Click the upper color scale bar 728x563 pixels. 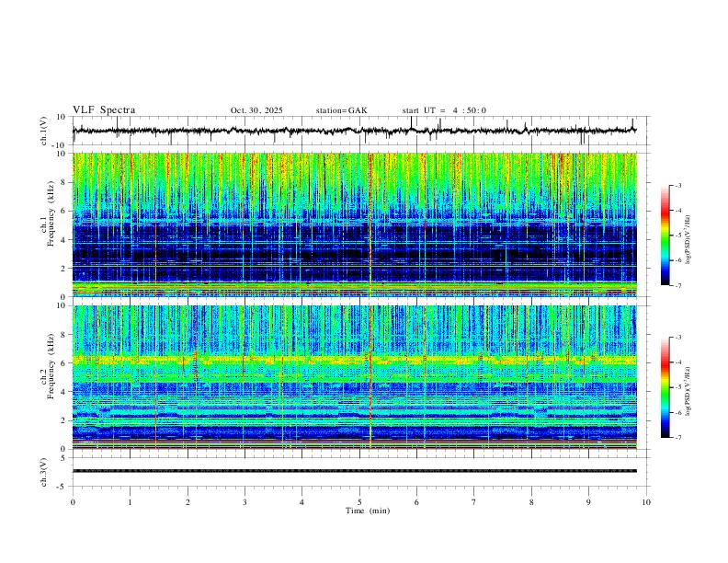(x=665, y=236)
